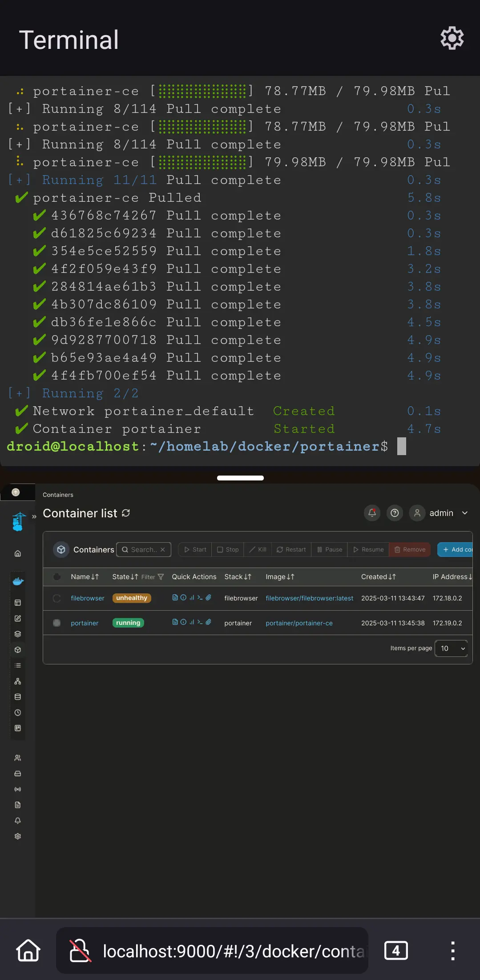Viewport: 480px width, 980px height.
Task: Expand the collapsed sidebar with chevrons
Action: coord(34,516)
